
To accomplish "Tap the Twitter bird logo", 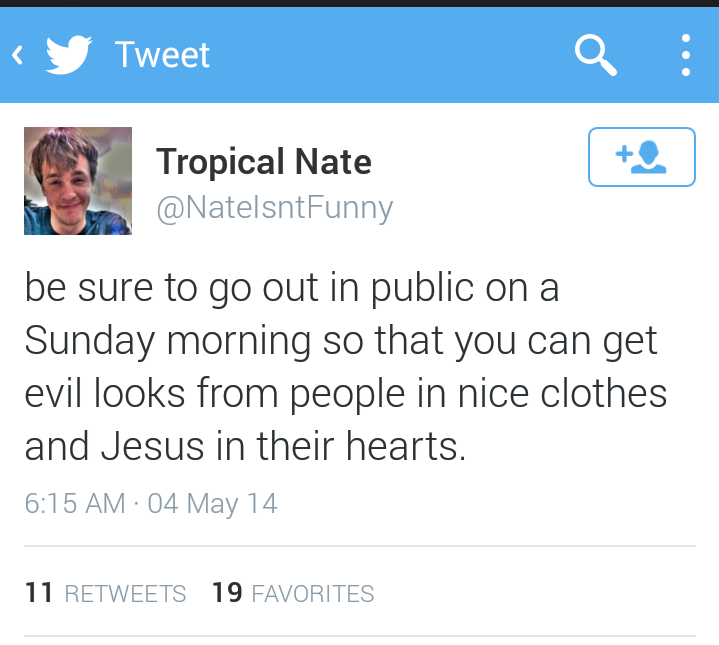I will pyautogui.click(x=69, y=55).
